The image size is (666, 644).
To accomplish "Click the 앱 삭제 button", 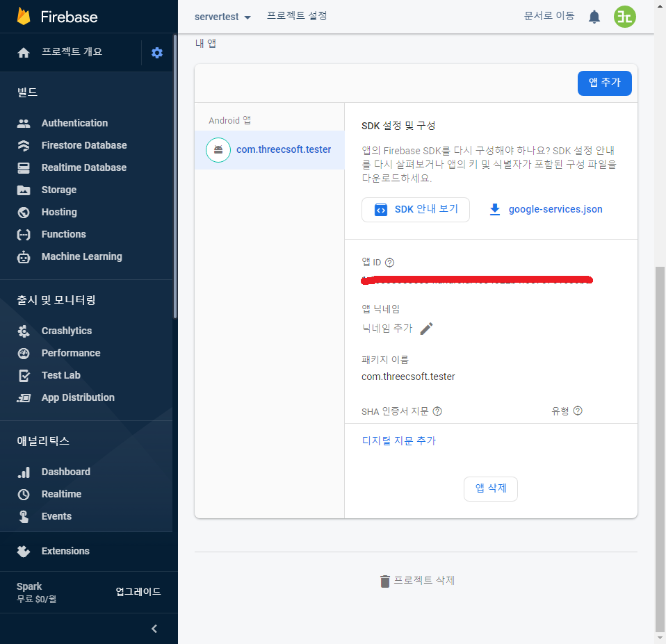I will (491, 488).
